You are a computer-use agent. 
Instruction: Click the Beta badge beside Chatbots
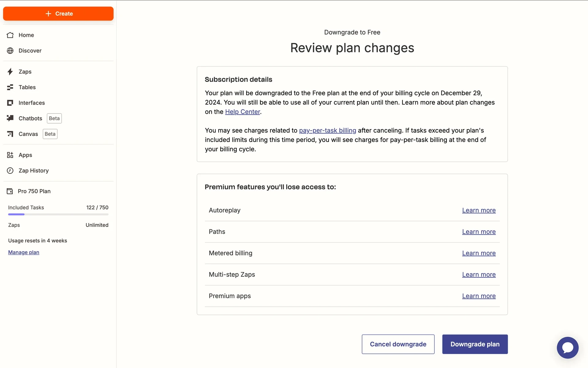(x=54, y=118)
